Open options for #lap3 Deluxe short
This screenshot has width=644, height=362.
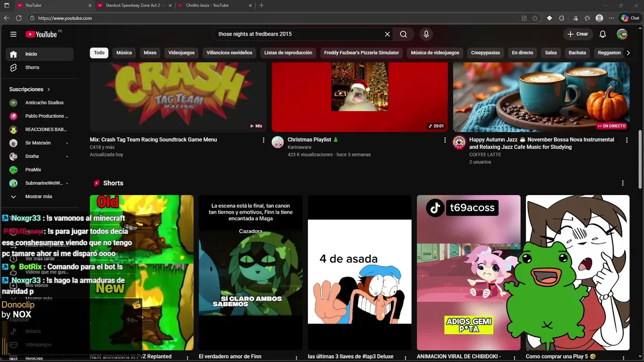pos(406,357)
